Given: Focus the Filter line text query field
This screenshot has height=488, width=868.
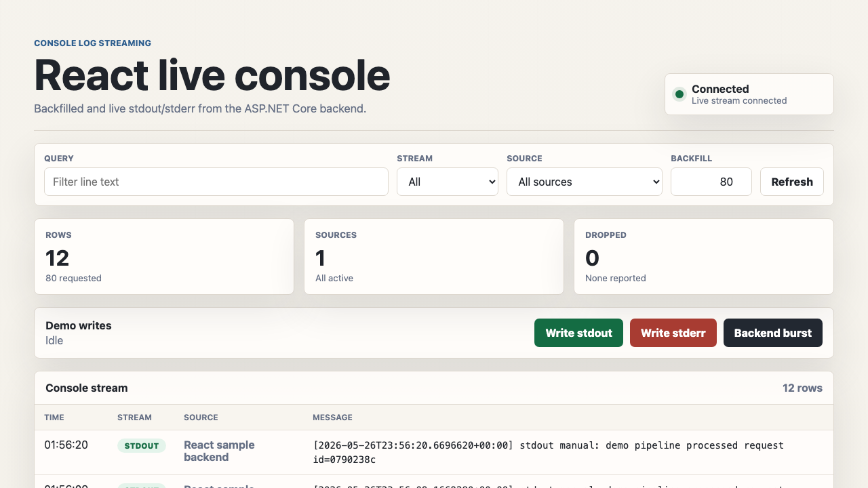Looking at the screenshot, I should 216,182.
